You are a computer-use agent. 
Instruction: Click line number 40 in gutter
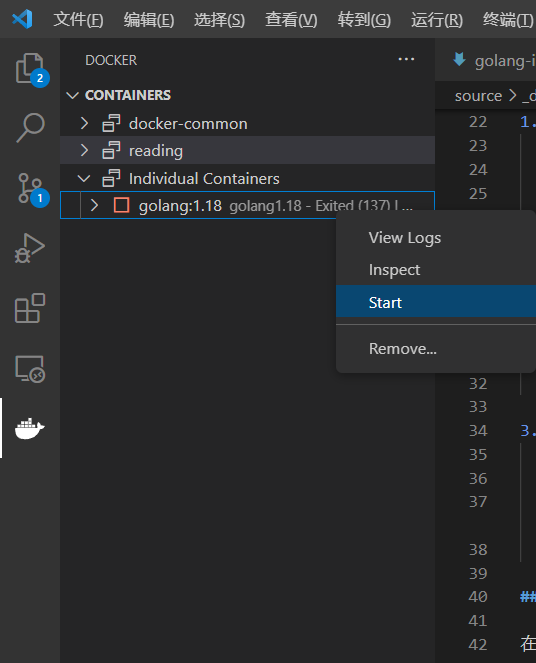[478, 597]
